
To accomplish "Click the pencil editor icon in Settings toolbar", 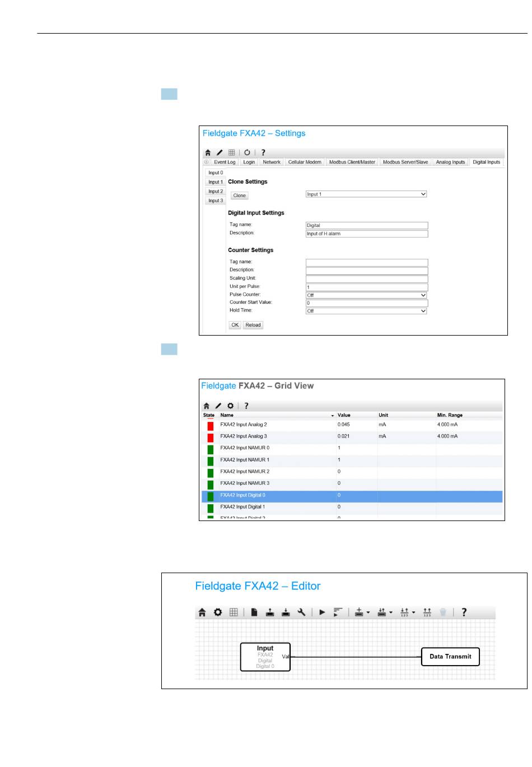I will [220, 152].
